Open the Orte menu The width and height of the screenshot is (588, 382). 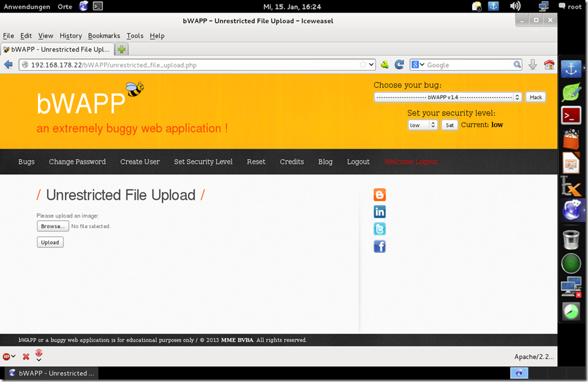pyautogui.click(x=65, y=7)
